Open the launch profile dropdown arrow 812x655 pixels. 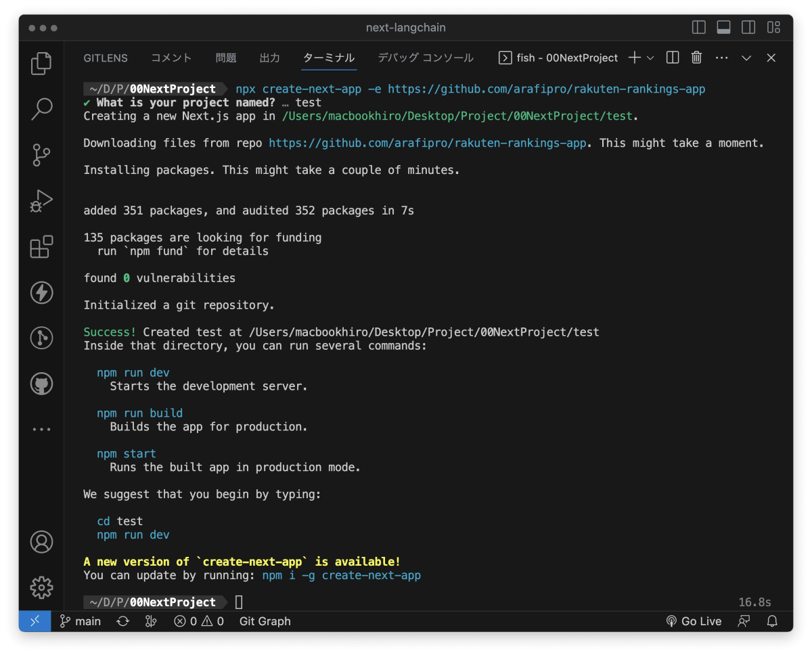pos(650,58)
